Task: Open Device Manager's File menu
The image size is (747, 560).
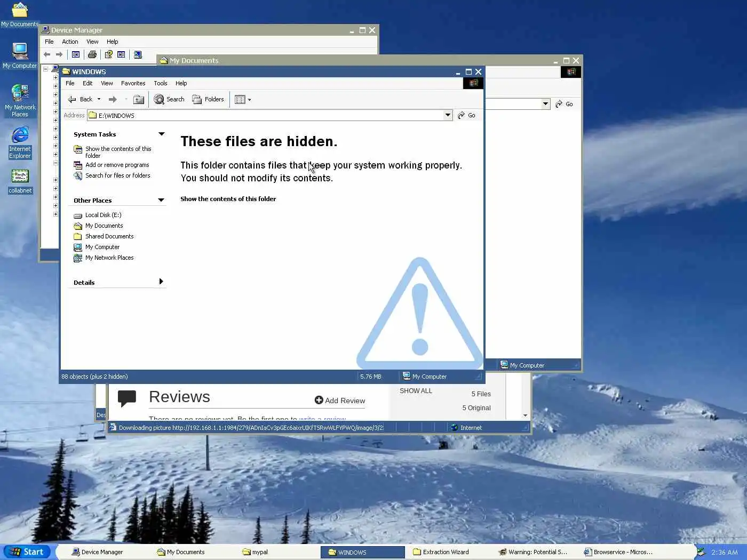Action: [49, 42]
